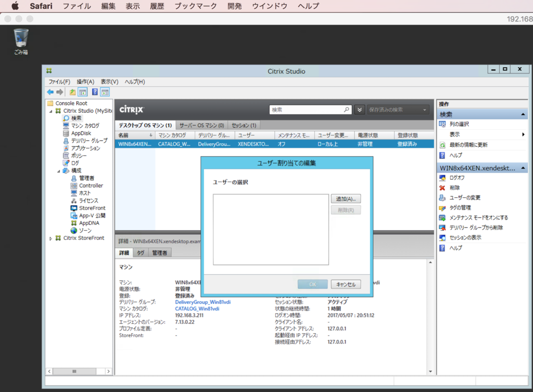
Task: Collapse the WIN8x64XEN actions section
Action: (523, 168)
